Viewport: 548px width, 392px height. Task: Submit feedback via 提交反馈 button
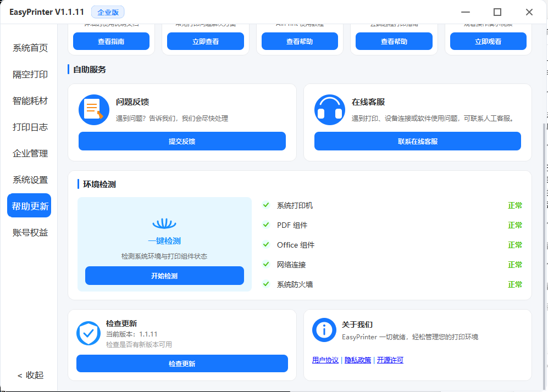(182, 141)
